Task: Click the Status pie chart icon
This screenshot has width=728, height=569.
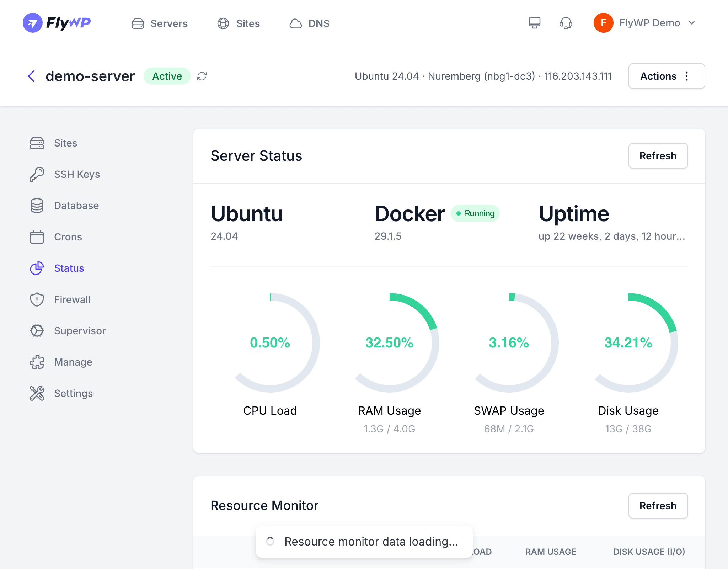Action: (x=37, y=268)
